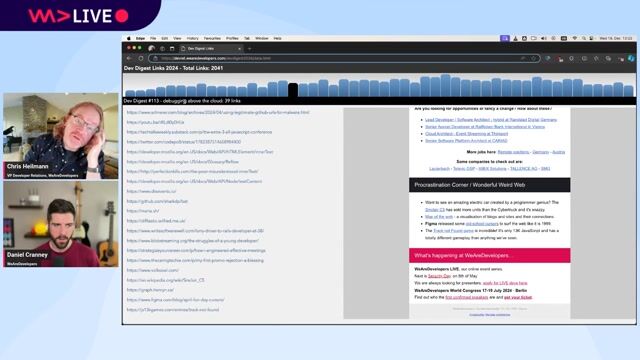
Task: Click the address bar URL field
Action: pyautogui.click(x=344, y=58)
